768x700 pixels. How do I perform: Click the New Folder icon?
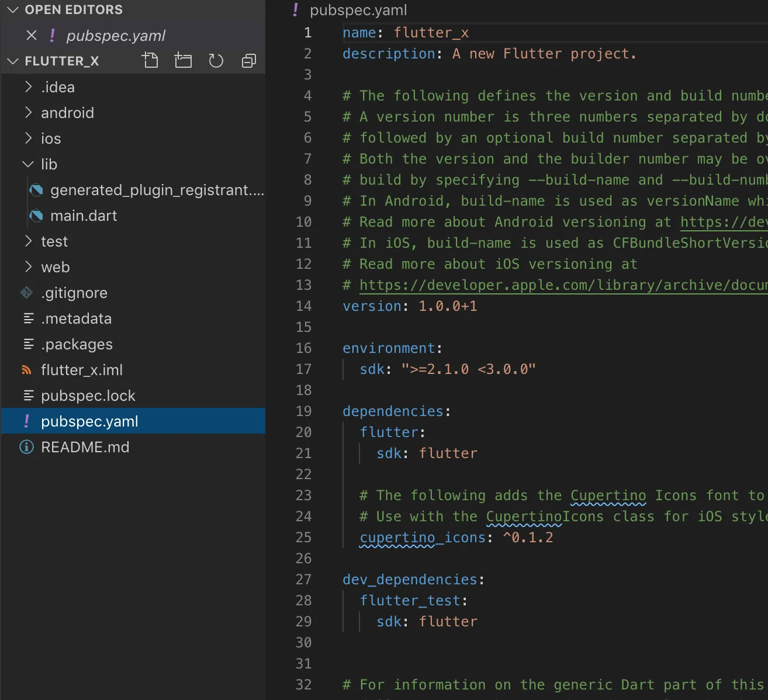click(x=183, y=61)
